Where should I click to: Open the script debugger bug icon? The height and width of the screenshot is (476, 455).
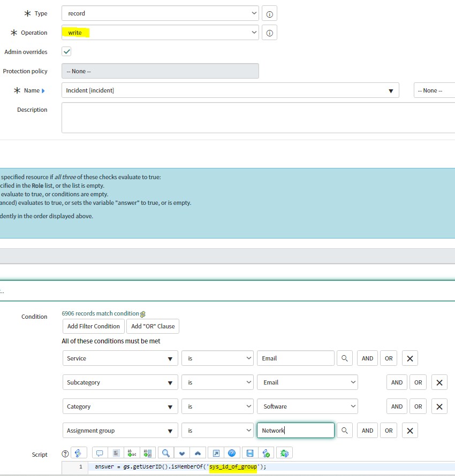click(x=284, y=453)
